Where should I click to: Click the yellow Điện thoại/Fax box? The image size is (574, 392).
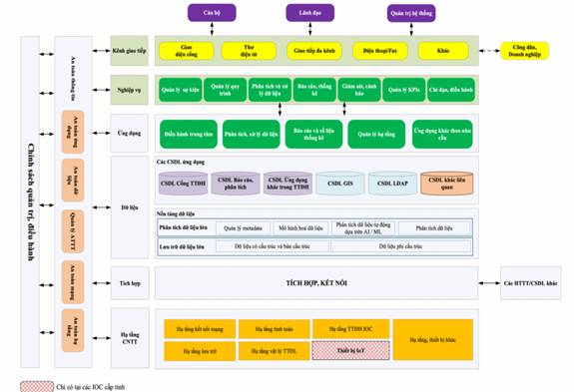pos(380,51)
